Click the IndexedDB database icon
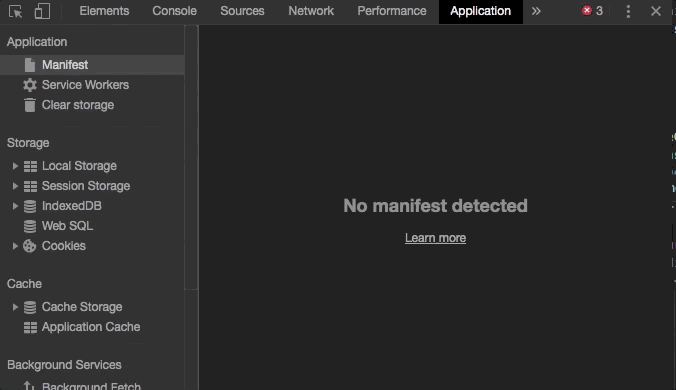676x390 pixels. (30, 206)
